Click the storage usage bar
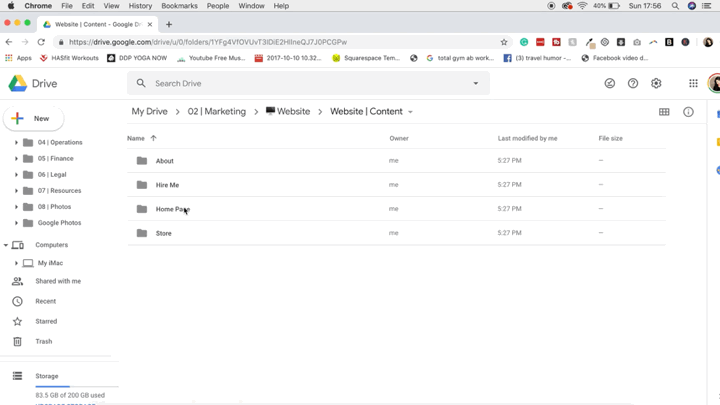Viewport: 720px width, 405px height. click(77, 387)
